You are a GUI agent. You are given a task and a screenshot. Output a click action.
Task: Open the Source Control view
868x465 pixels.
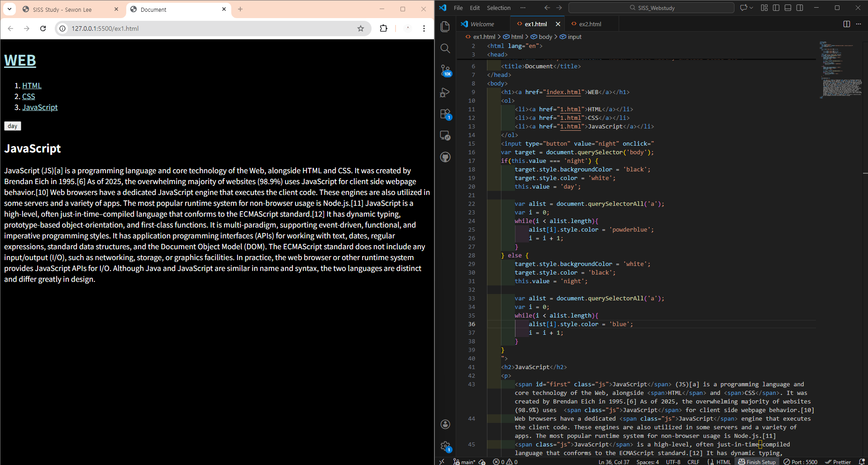445,70
